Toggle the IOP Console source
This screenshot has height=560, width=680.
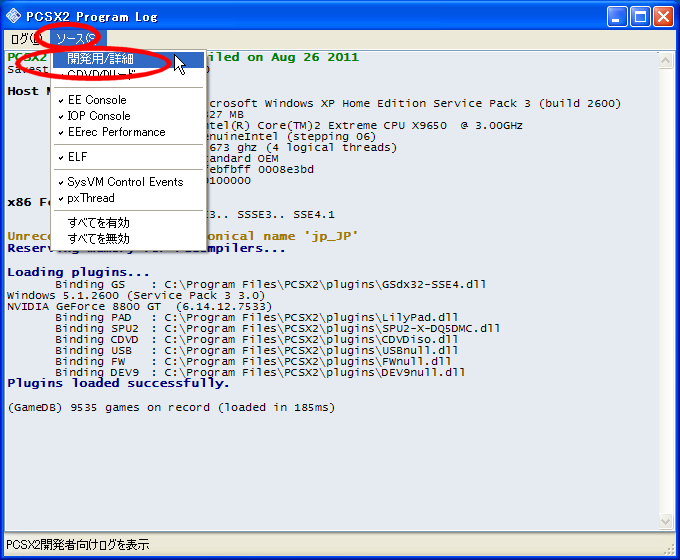click(128, 116)
